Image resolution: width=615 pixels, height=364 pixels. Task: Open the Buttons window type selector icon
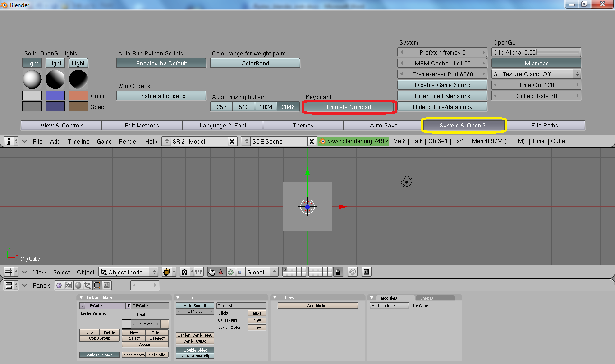(11, 285)
